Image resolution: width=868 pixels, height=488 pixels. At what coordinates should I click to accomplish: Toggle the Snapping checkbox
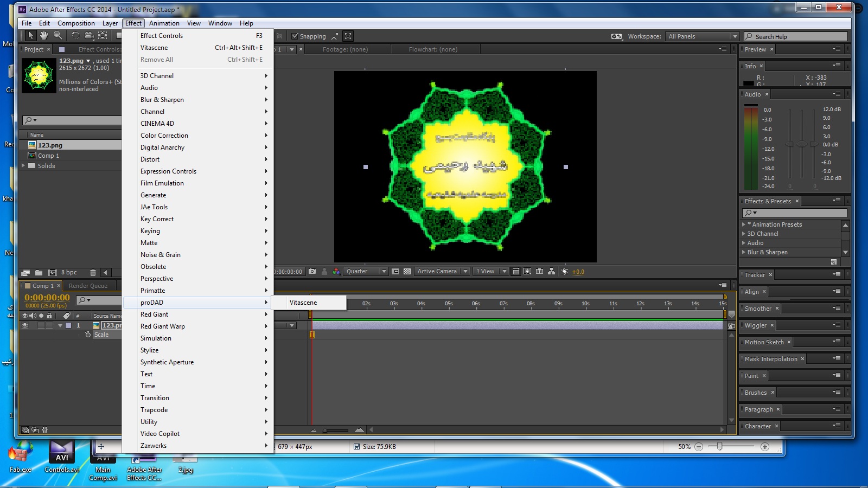click(295, 36)
